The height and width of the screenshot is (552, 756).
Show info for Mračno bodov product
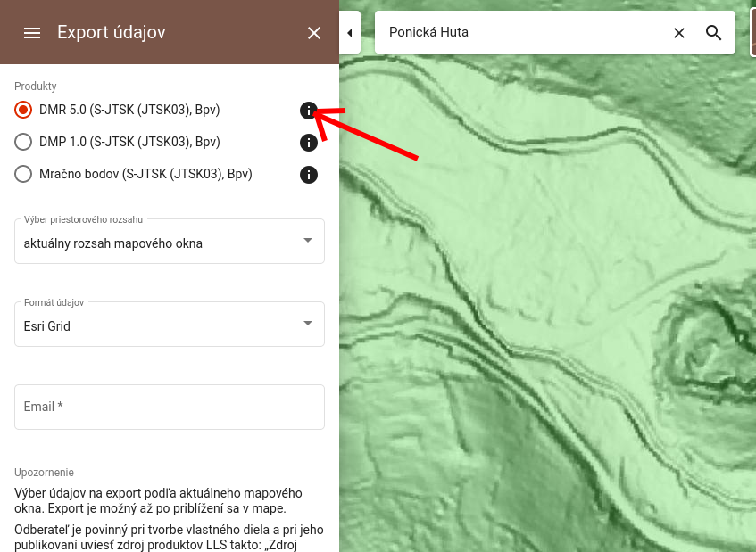(309, 175)
